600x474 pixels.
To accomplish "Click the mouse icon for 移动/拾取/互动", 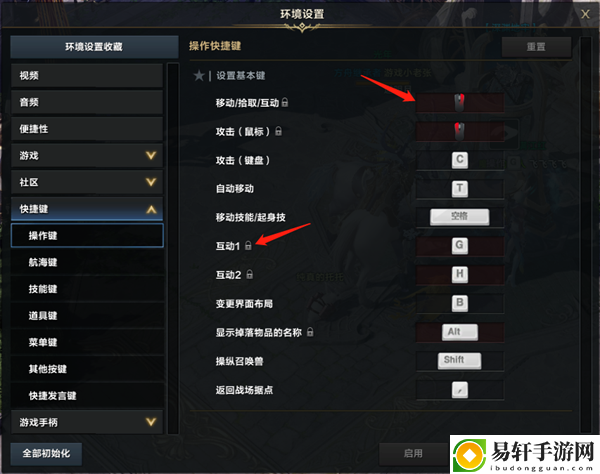I will point(459,103).
